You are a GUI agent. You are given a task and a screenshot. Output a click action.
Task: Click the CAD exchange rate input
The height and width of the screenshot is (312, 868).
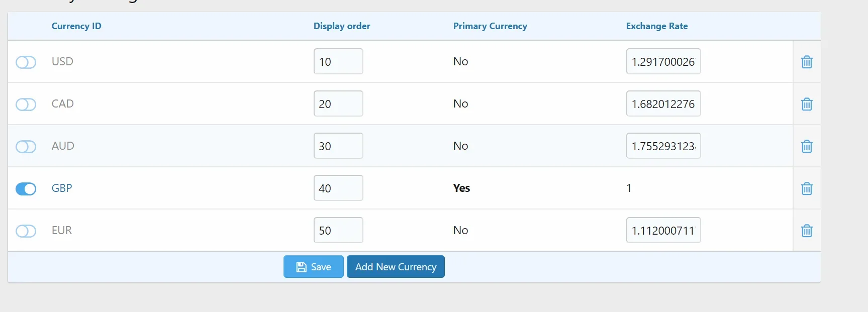coord(663,103)
